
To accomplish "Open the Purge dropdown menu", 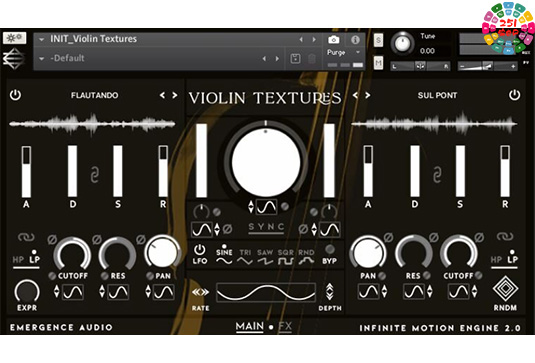I will [343, 53].
